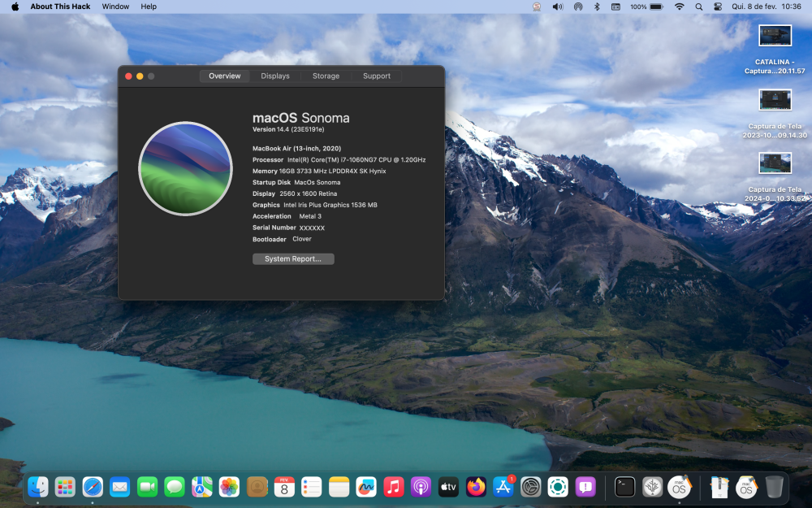
Task: Click the macOS Sonoma logo image
Action: click(185, 168)
